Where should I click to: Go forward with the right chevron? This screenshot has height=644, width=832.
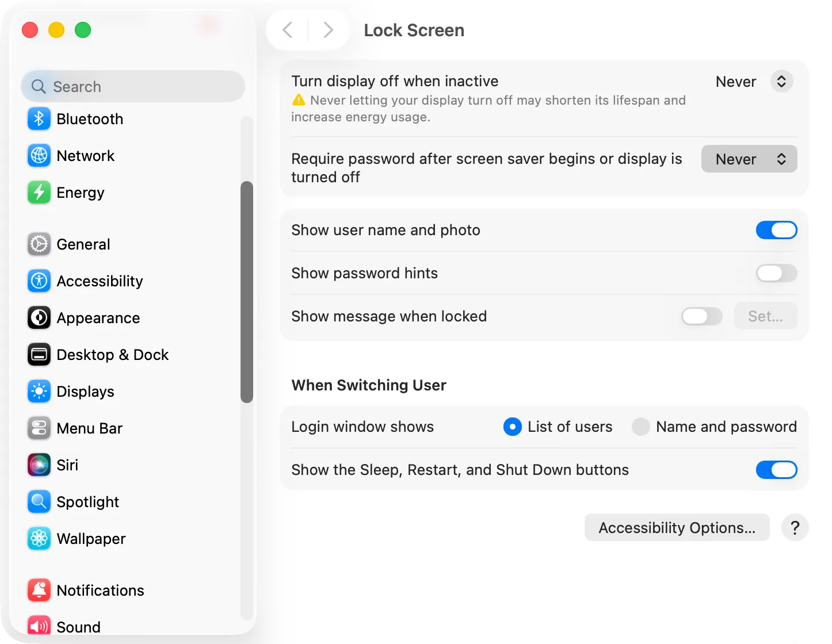[x=328, y=30]
